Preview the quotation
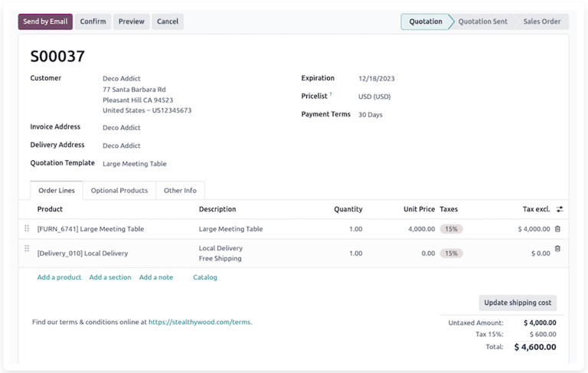Viewport: 588px width, 373px height. coord(131,21)
